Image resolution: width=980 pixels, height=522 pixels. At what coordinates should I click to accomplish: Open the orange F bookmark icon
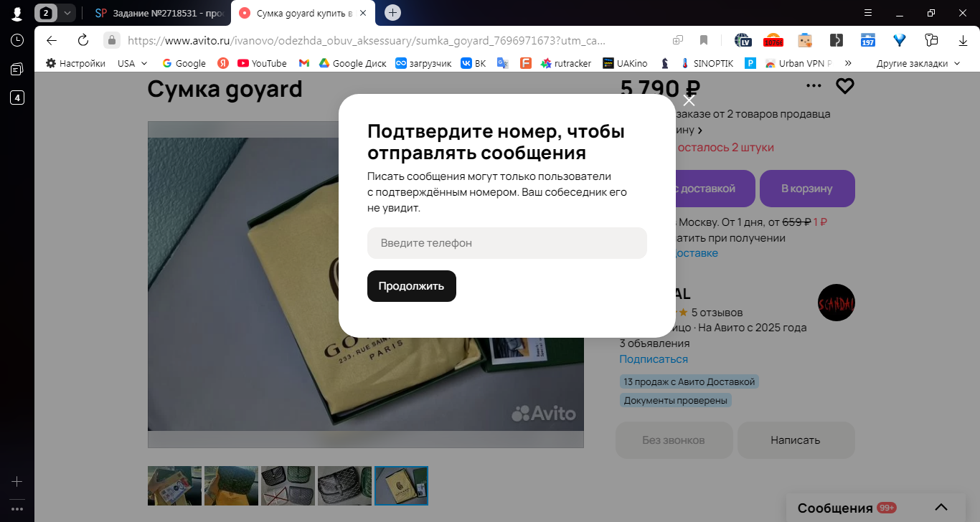(x=526, y=63)
